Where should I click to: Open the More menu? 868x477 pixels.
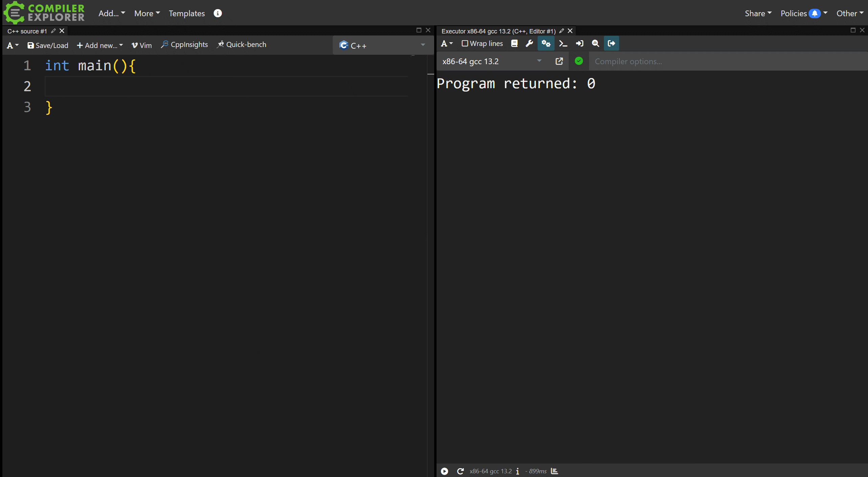pyautogui.click(x=147, y=14)
